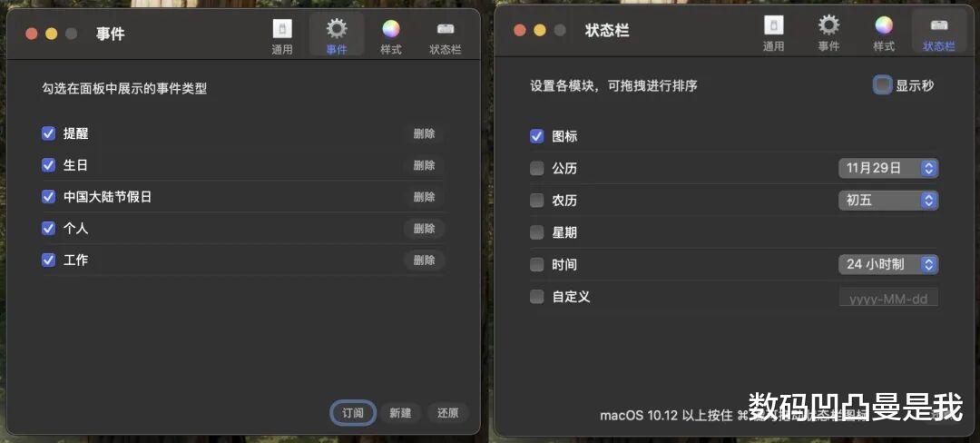
Task: Click the yyyy-MM-dd custom format field
Action: (x=888, y=298)
